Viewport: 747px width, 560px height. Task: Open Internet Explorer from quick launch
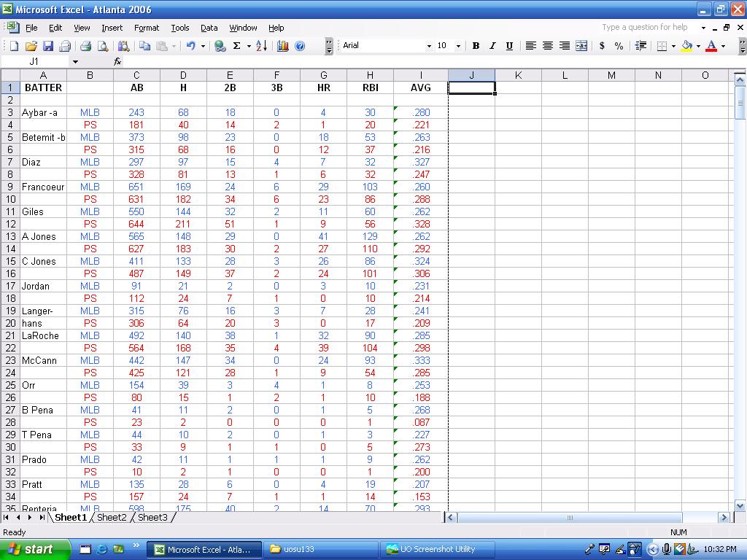point(102,549)
